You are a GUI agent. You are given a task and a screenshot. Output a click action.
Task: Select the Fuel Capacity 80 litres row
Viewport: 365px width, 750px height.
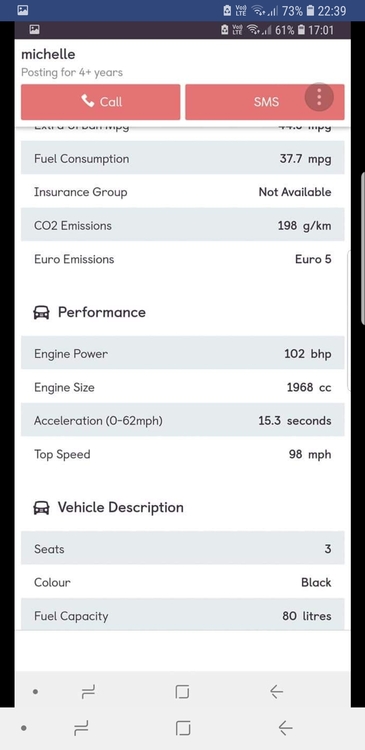[183, 615]
